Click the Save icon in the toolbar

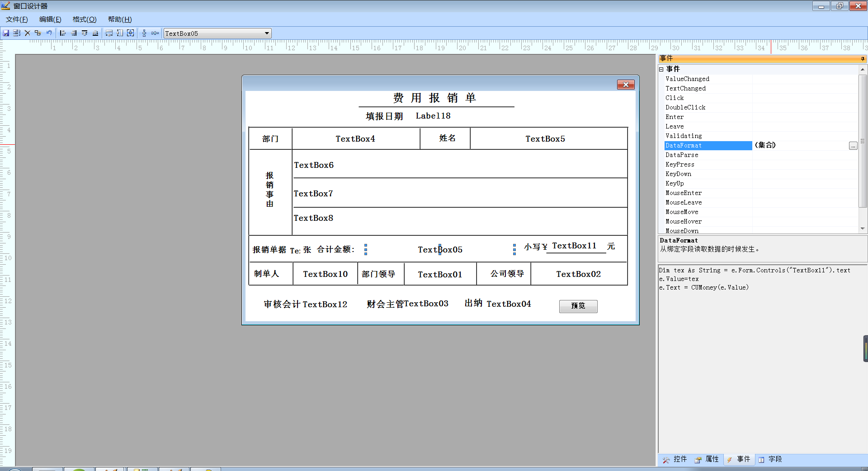(6, 33)
